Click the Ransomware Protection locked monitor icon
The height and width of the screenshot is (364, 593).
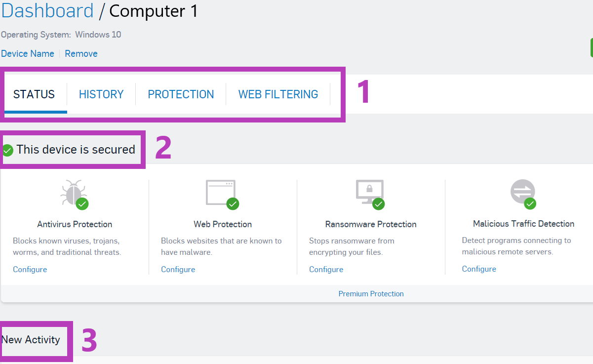click(x=369, y=192)
